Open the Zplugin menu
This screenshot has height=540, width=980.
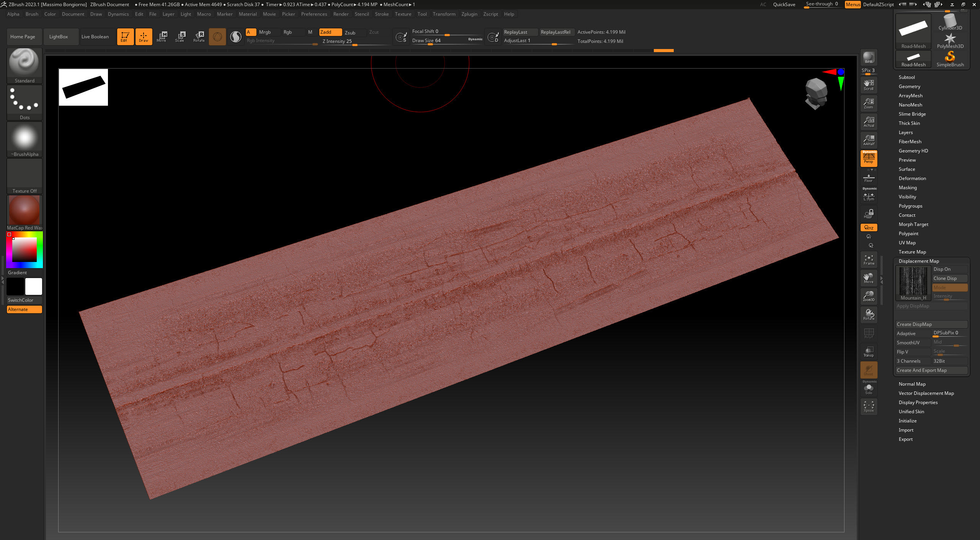[469, 14]
